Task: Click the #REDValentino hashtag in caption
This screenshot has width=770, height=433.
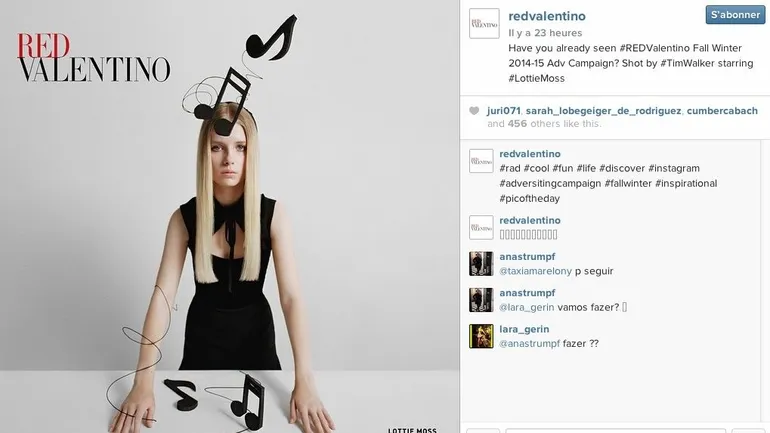Action: coord(655,48)
